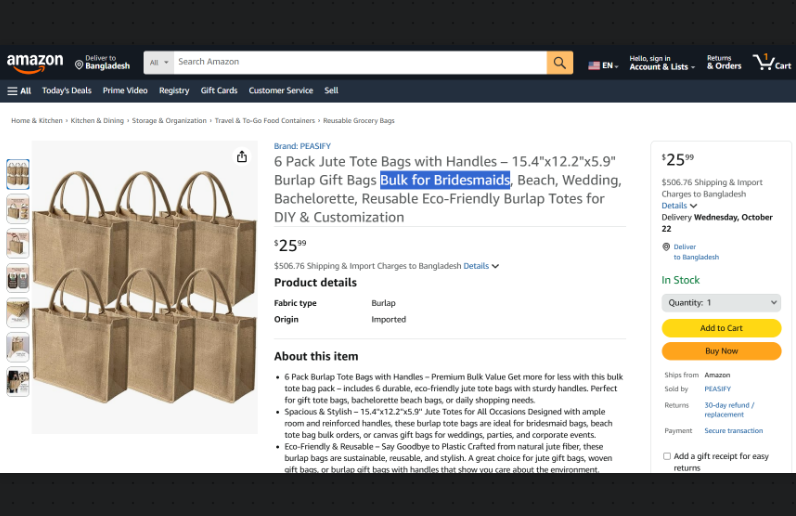Select the second product thumbnail image
This screenshot has height=516, width=796.
(x=18, y=209)
